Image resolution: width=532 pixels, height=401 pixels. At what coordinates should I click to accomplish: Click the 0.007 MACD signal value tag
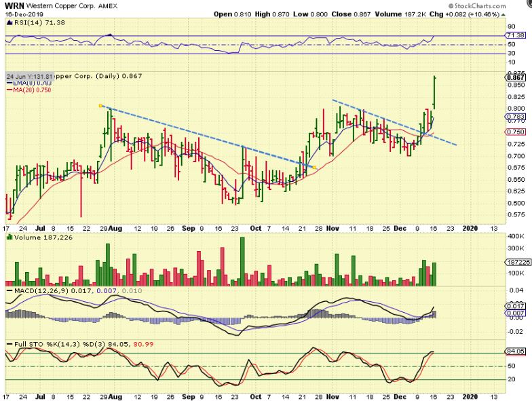(x=516, y=313)
